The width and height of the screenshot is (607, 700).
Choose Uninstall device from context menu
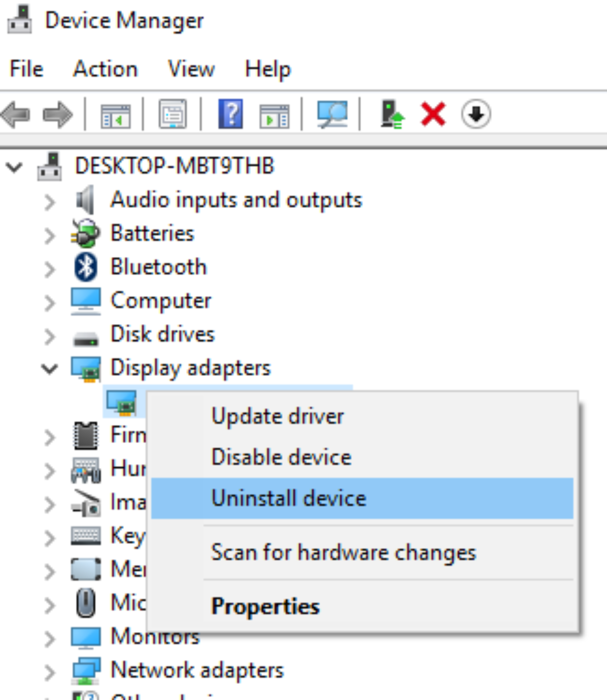288,499
